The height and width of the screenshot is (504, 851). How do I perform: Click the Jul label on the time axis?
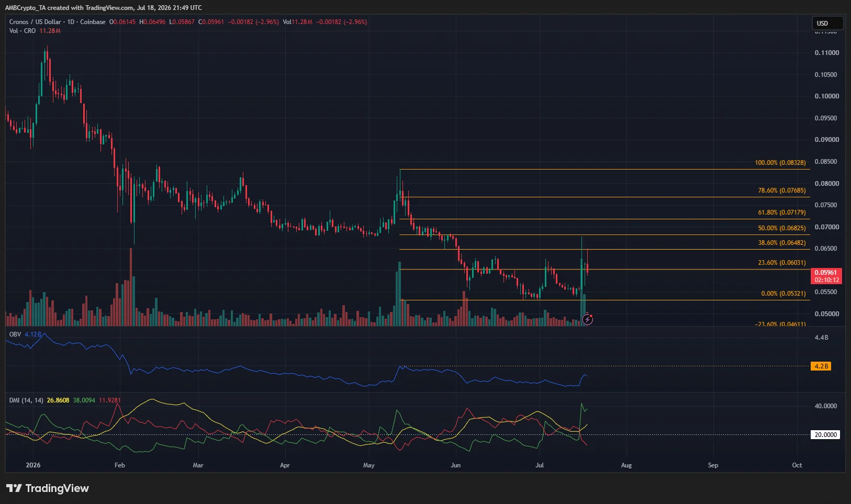click(x=540, y=465)
